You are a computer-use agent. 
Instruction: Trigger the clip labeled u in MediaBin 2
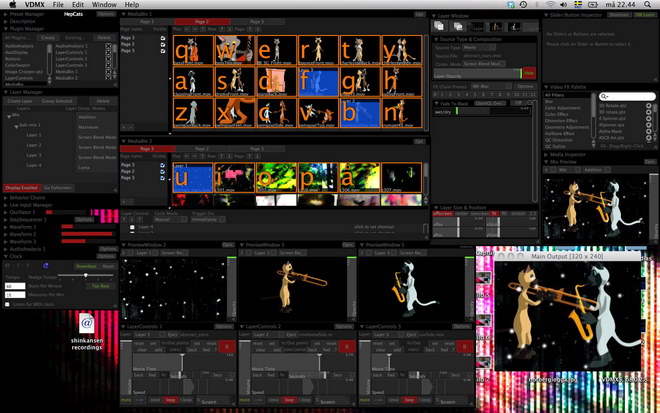point(193,177)
